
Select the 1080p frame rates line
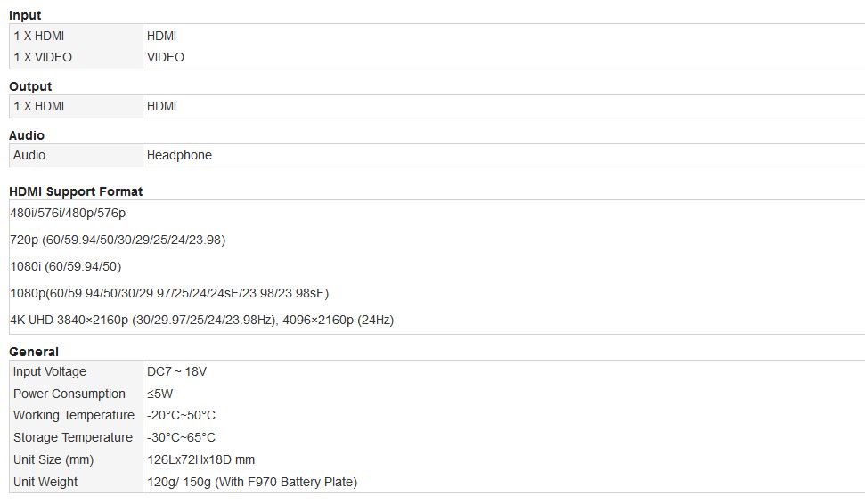click(169, 293)
